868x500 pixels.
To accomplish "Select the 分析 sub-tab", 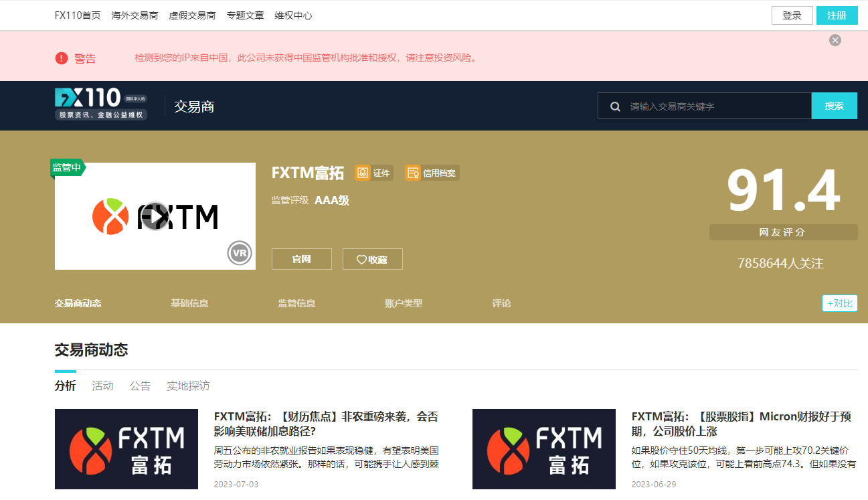I will point(66,386).
